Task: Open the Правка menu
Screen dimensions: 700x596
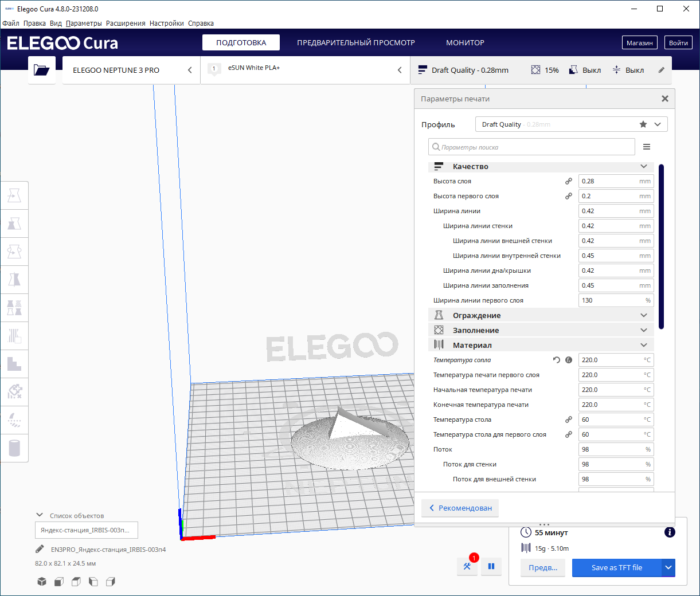Action: (34, 23)
